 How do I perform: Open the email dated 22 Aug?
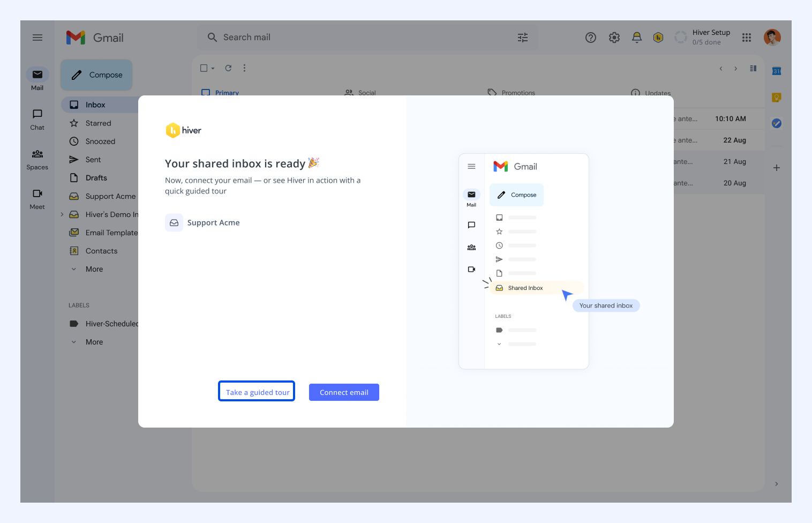(x=719, y=140)
